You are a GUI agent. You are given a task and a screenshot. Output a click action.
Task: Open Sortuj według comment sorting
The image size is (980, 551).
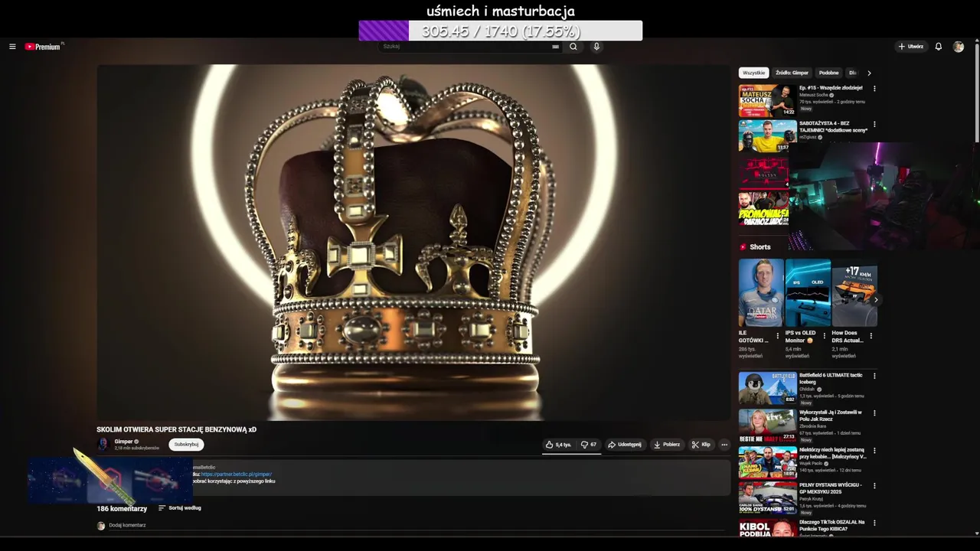click(x=180, y=508)
